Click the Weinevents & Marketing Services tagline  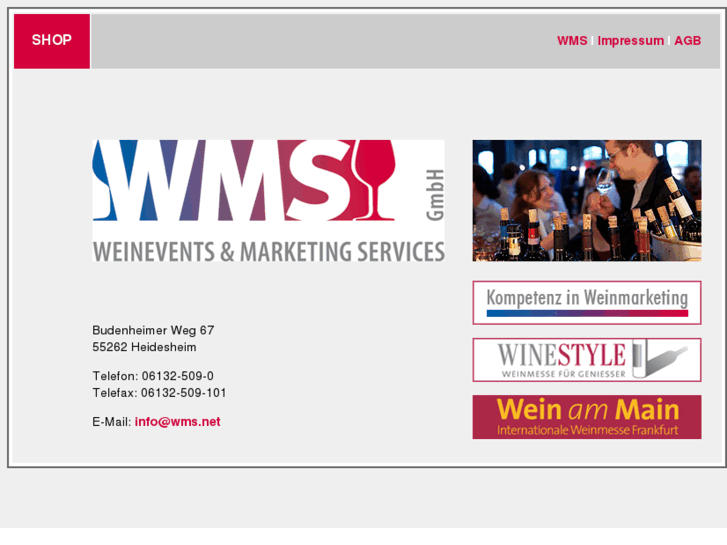(x=268, y=251)
